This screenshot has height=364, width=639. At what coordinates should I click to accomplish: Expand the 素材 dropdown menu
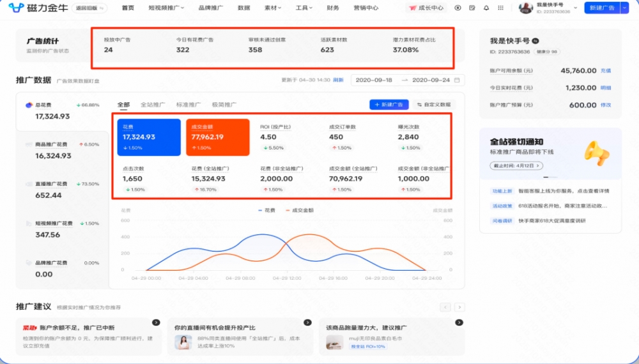[x=273, y=8]
